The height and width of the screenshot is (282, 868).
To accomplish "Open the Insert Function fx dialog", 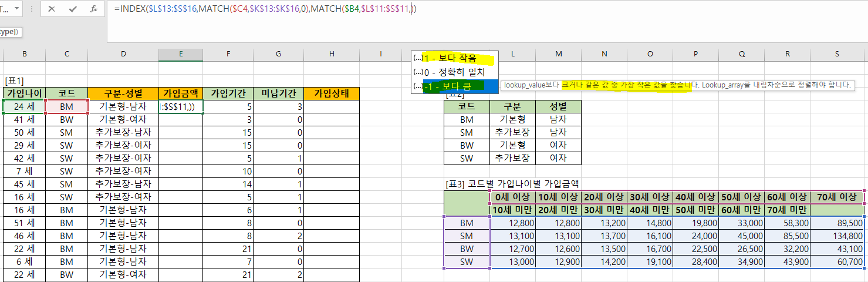I will [94, 9].
